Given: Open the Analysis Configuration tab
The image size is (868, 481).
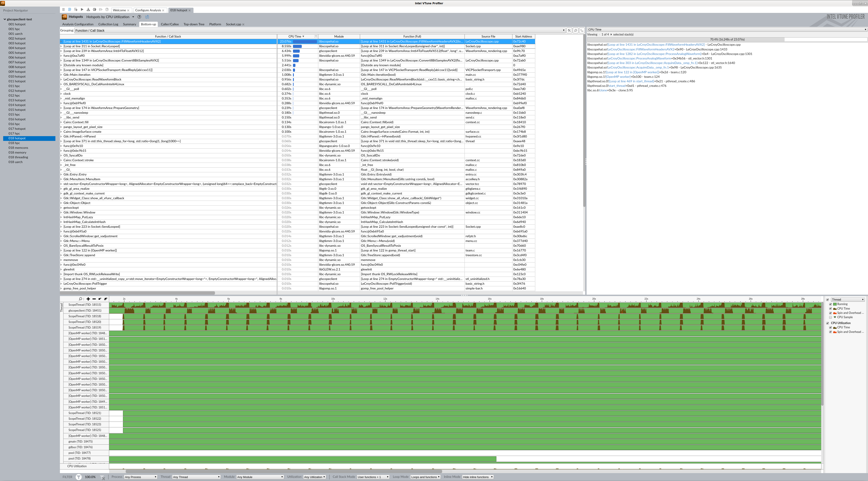Looking at the screenshot, I should [78, 24].
